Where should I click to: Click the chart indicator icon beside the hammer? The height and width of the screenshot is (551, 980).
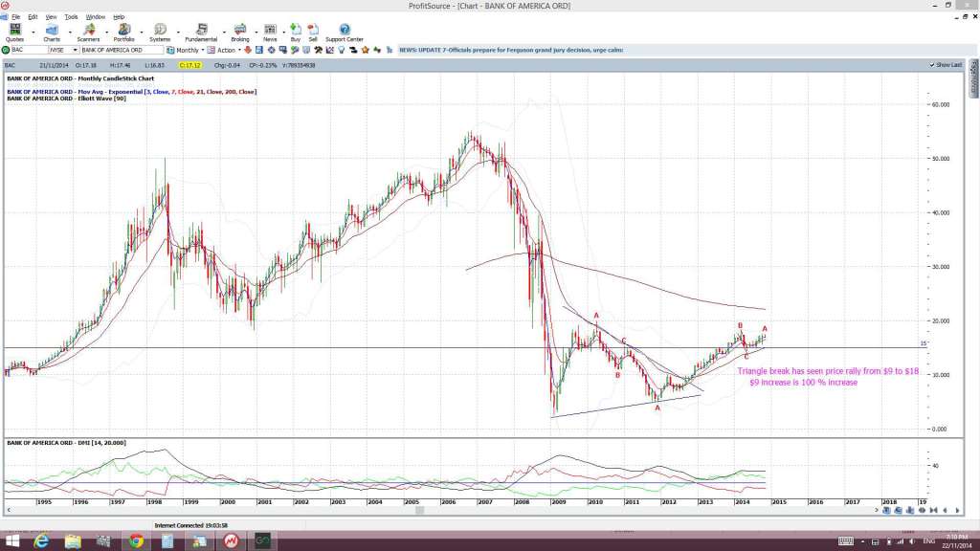pyautogui.click(x=330, y=50)
